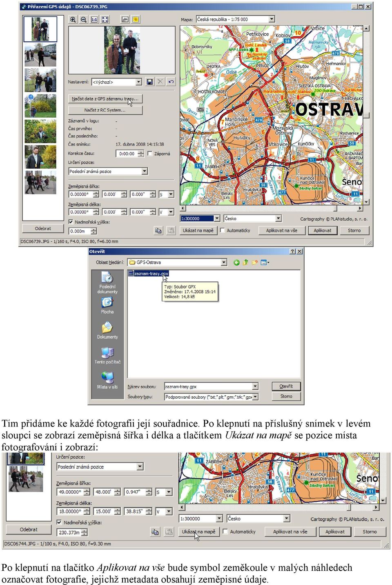Click green back arrow in Otevřít dialog
This screenshot has height=585, width=392.
[x=236, y=263]
